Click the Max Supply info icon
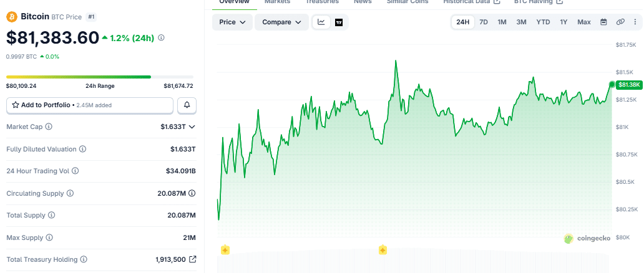The image size is (644, 273). (49, 237)
